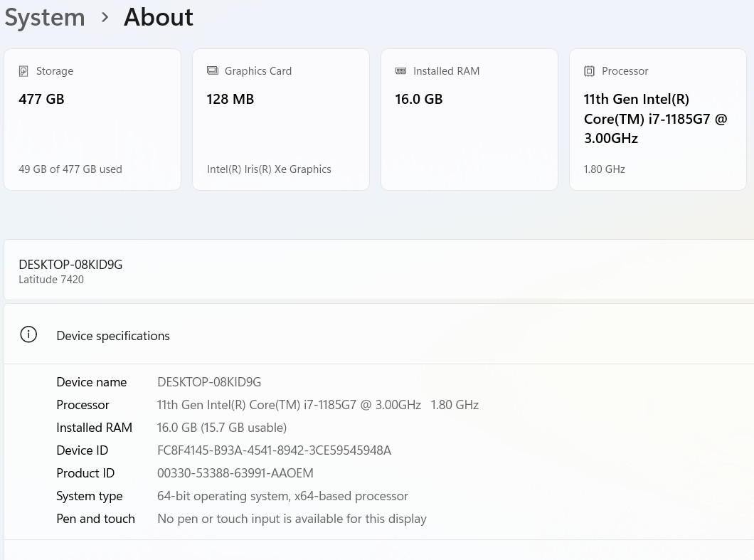Open the Storage card label

tap(55, 71)
